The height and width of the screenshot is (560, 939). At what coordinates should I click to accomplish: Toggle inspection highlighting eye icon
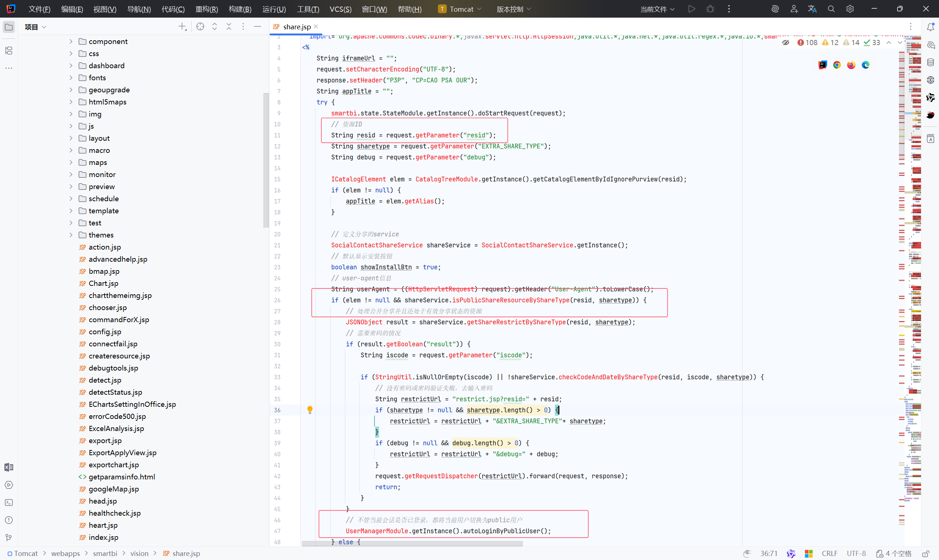pos(786,43)
